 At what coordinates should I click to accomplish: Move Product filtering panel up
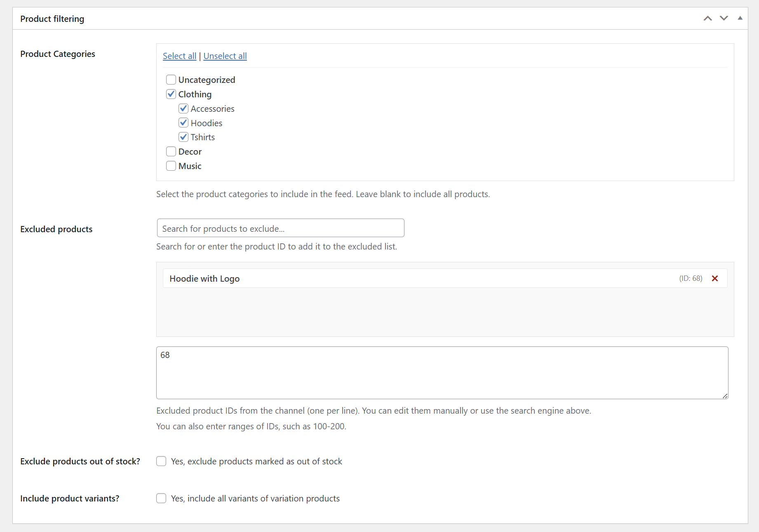click(x=707, y=18)
